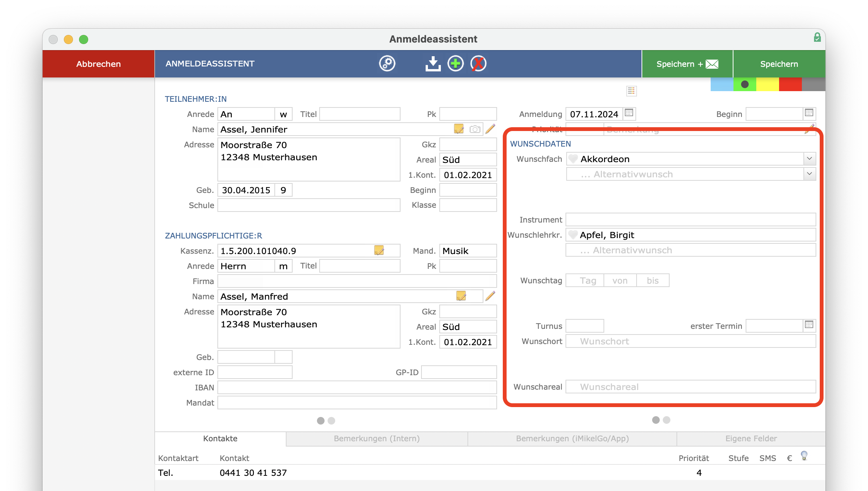The image size is (868, 491).
Task: Click envelope icon on Speichern + button
Action: coord(712,64)
